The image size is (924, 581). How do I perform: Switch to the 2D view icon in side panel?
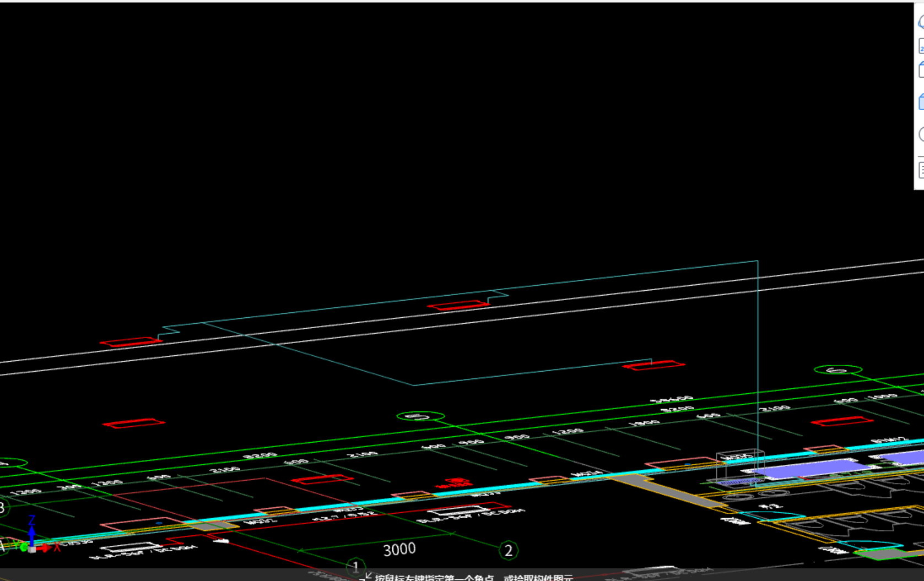[x=921, y=46]
